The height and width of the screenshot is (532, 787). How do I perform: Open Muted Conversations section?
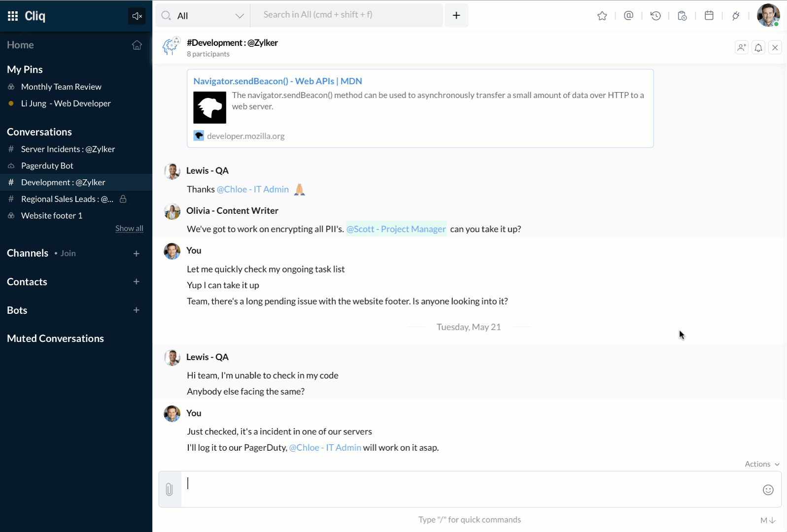pos(55,338)
